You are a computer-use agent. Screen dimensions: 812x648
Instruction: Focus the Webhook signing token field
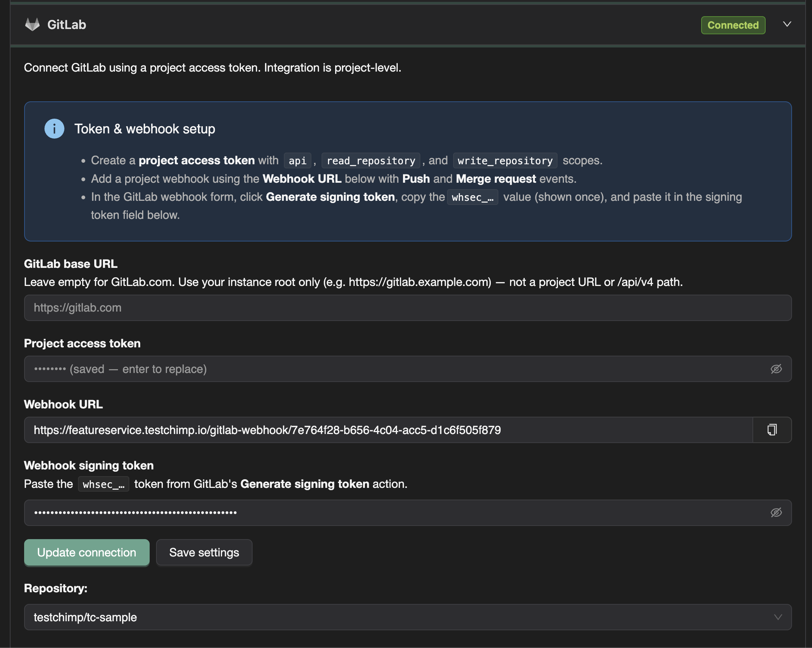(408, 513)
